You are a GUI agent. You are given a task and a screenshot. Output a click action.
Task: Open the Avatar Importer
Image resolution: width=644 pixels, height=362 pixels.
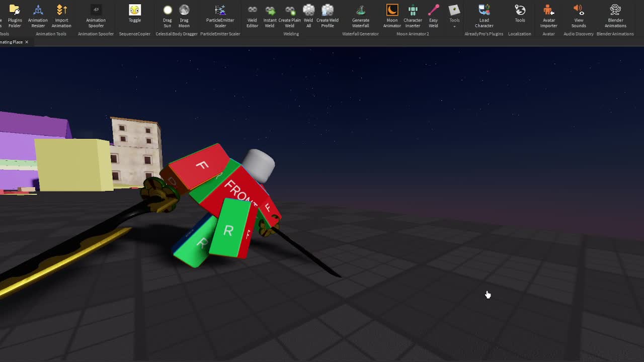[548, 16]
